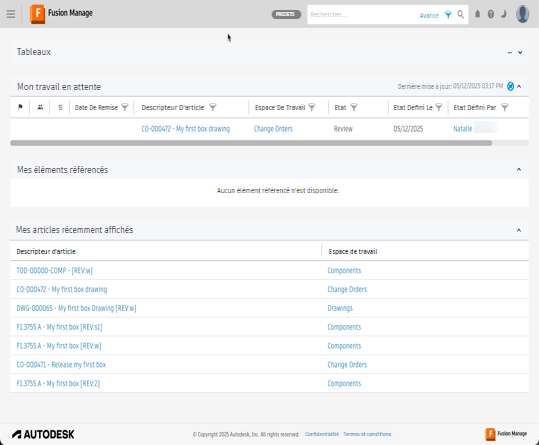Filter by Descripteur D'article column
This screenshot has height=445, width=539.
coord(213,108)
